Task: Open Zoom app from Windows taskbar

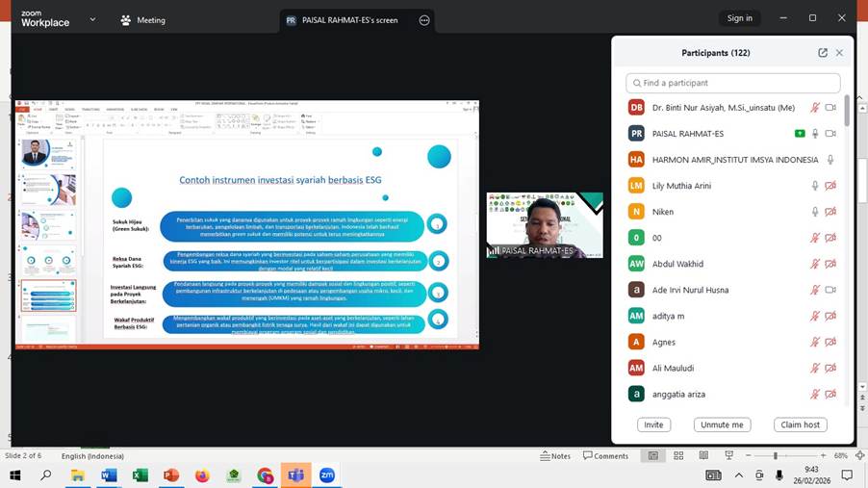Action: pos(327,475)
